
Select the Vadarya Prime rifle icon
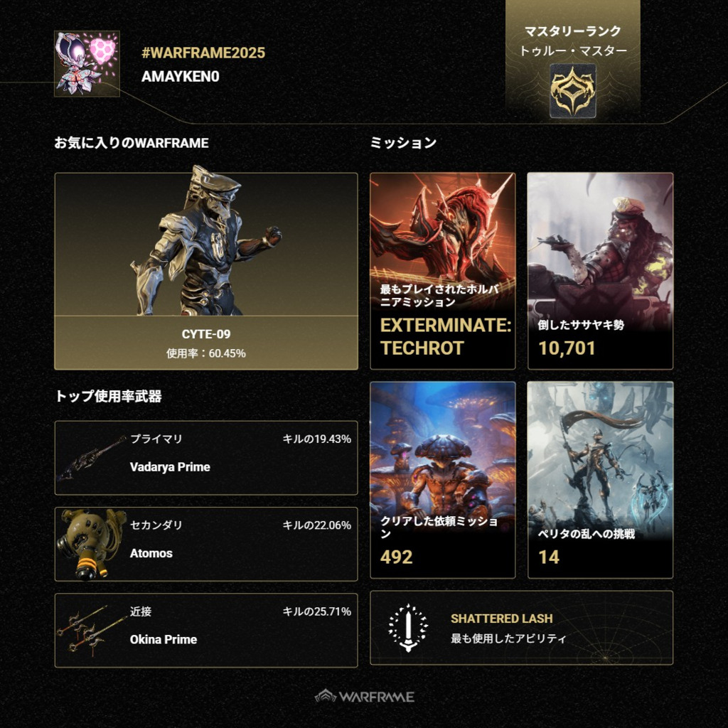pyautogui.click(x=92, y=458)
